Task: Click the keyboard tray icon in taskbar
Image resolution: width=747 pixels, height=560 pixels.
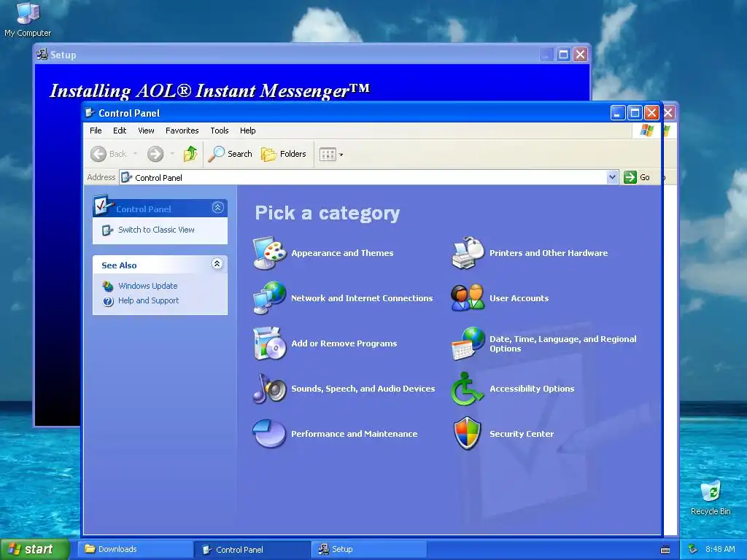Action: point(665,550)
